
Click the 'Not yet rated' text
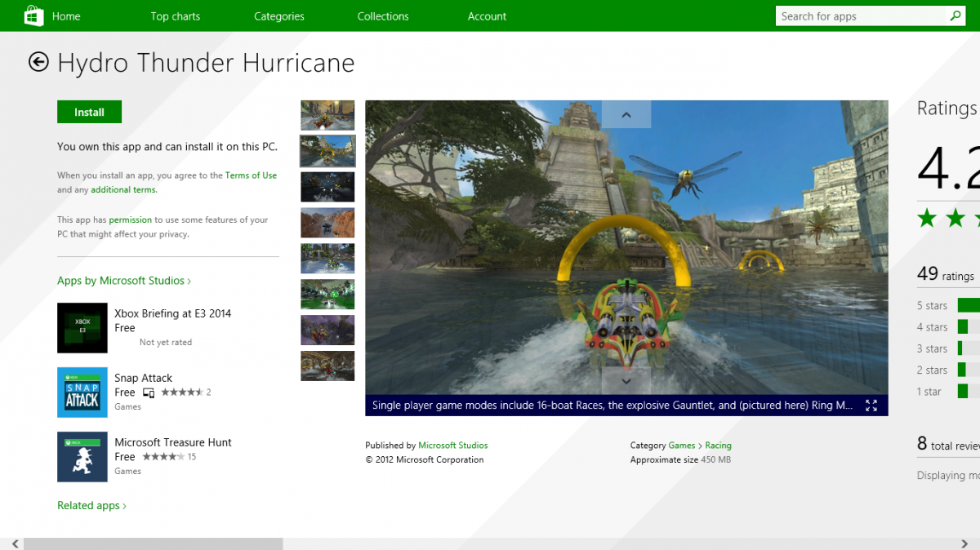tap(166, 343)
